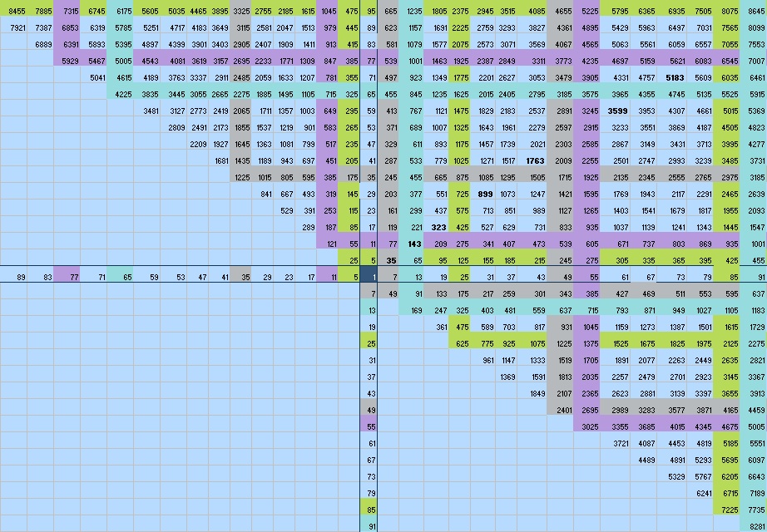
Task: Select the green cell 85 right of center row
Action: 735,275
